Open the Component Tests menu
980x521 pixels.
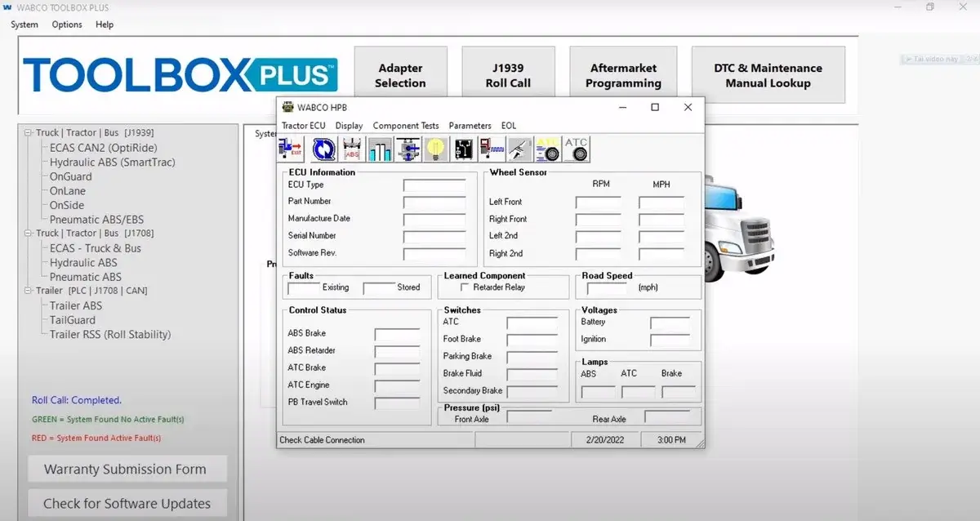[x=406, y=126]
